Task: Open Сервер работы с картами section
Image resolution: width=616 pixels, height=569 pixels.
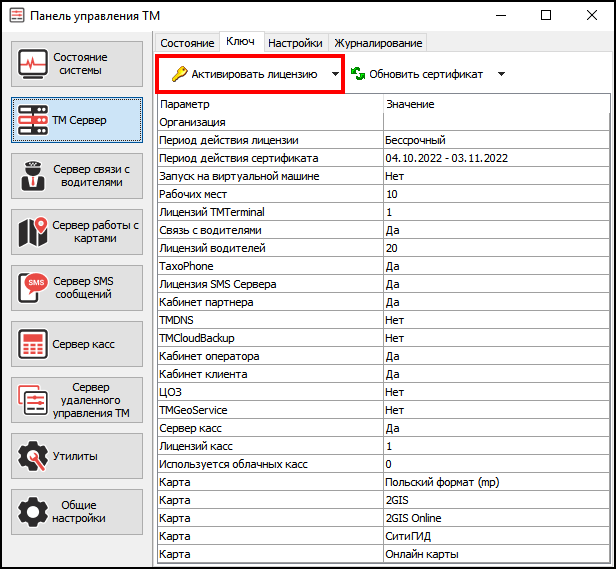Action: pyautogui.click(x=78, y=232)
